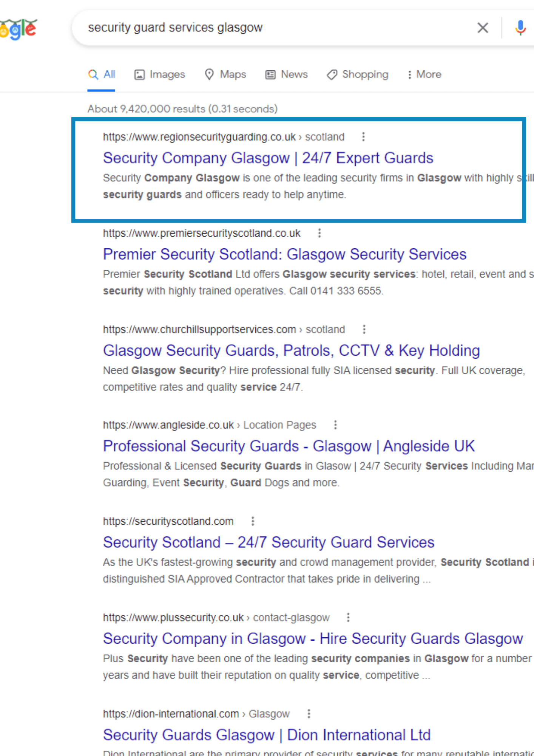534x756 pixels.
Task: Open Security Guards Glasgow Dion International link
Action: coord(267,735)
